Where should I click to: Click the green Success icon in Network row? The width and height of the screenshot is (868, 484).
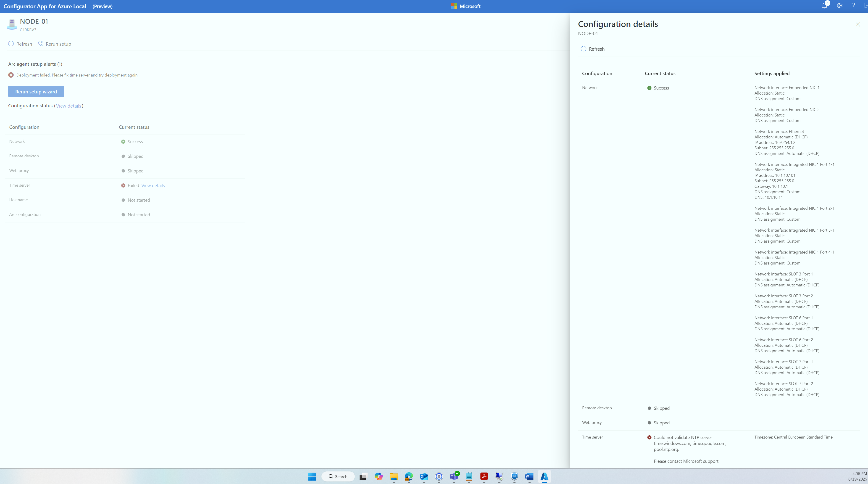123,142
